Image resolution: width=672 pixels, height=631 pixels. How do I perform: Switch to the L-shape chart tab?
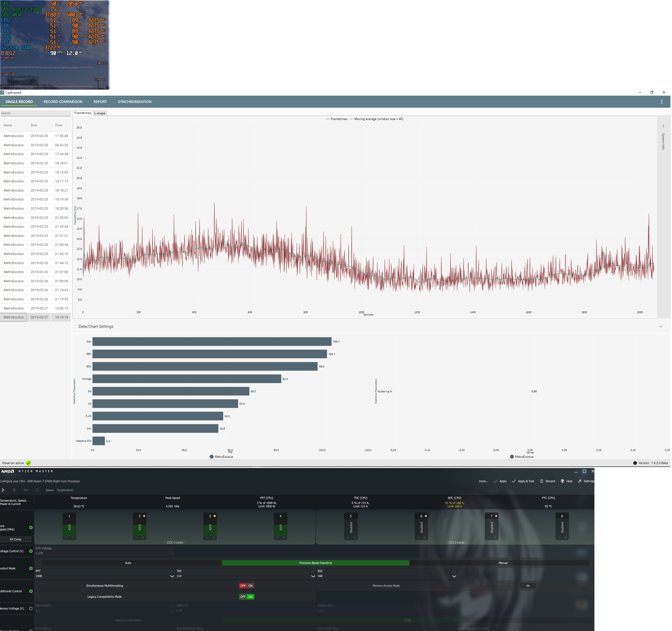click(100, 113)
